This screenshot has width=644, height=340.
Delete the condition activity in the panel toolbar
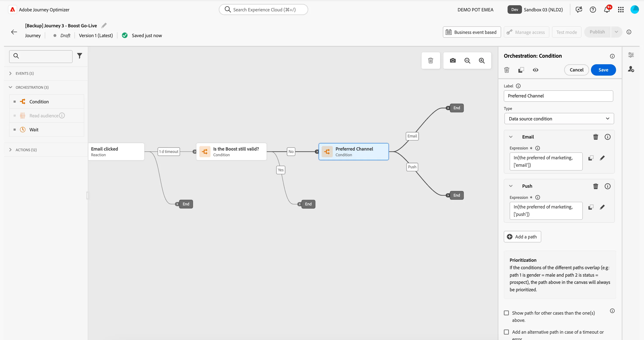point(507,70)
